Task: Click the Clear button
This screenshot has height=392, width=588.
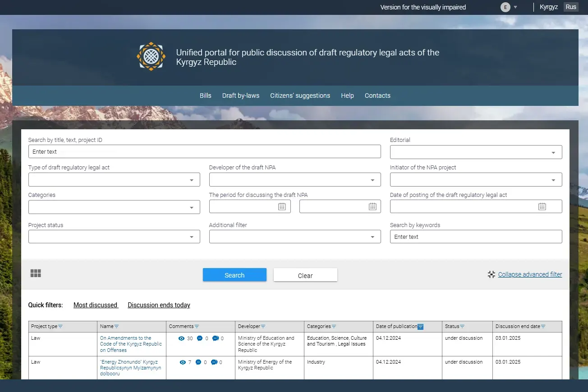Action: (x=305, y=275)
